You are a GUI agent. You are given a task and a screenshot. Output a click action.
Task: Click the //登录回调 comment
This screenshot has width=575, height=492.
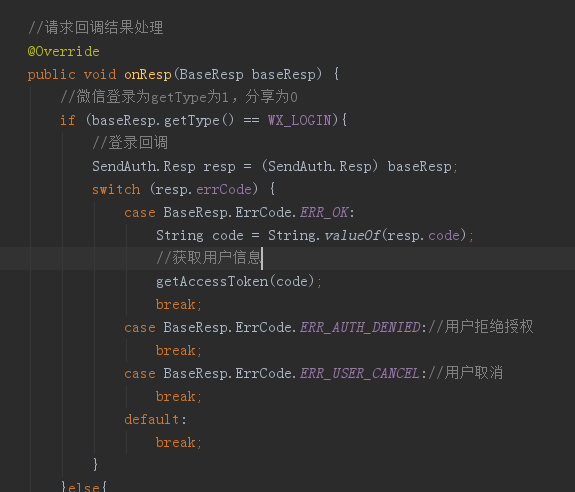[130, 143]
